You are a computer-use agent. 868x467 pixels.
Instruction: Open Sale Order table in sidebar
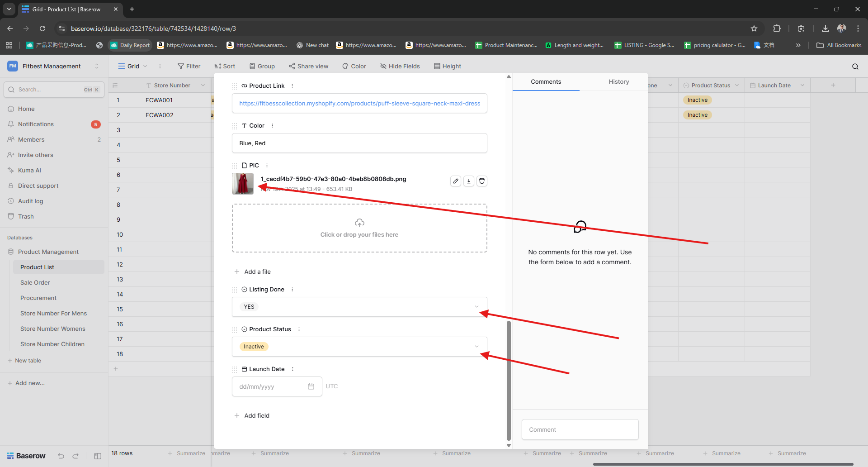pyautogui.click(x=35, y=282)
